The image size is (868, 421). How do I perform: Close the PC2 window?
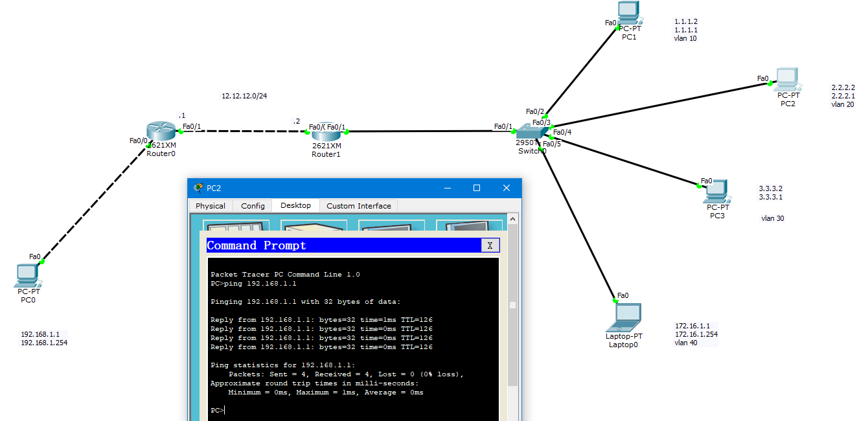[507, 188]
